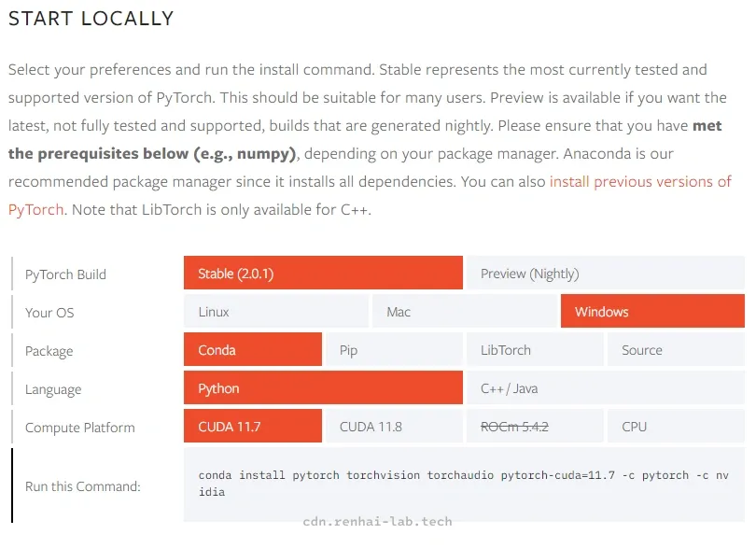Click the Compute Platform row label
The width and height of the screenshot is (756, 548).
click(80, 428)
